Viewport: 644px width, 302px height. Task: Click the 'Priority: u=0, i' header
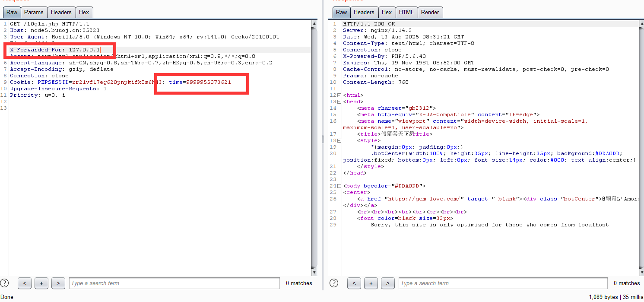(x=38, y=95)
